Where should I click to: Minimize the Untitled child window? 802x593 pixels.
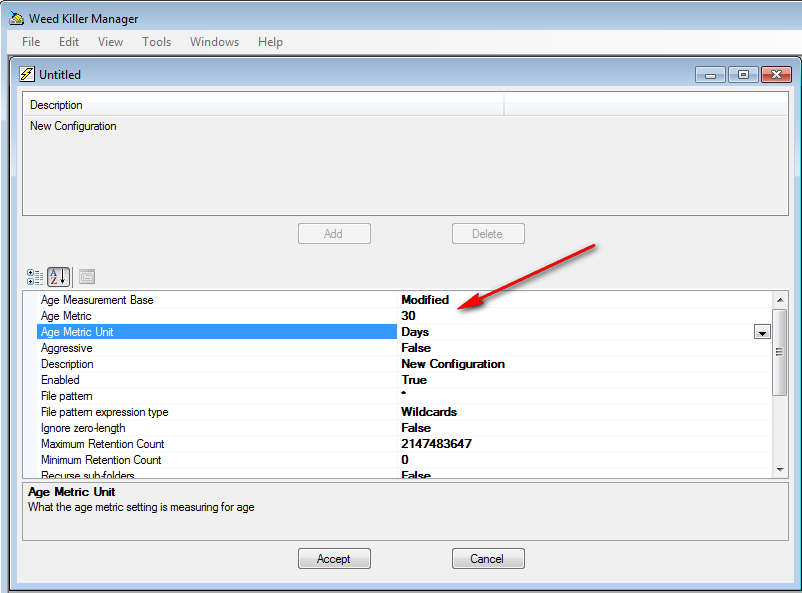[710, 75]
